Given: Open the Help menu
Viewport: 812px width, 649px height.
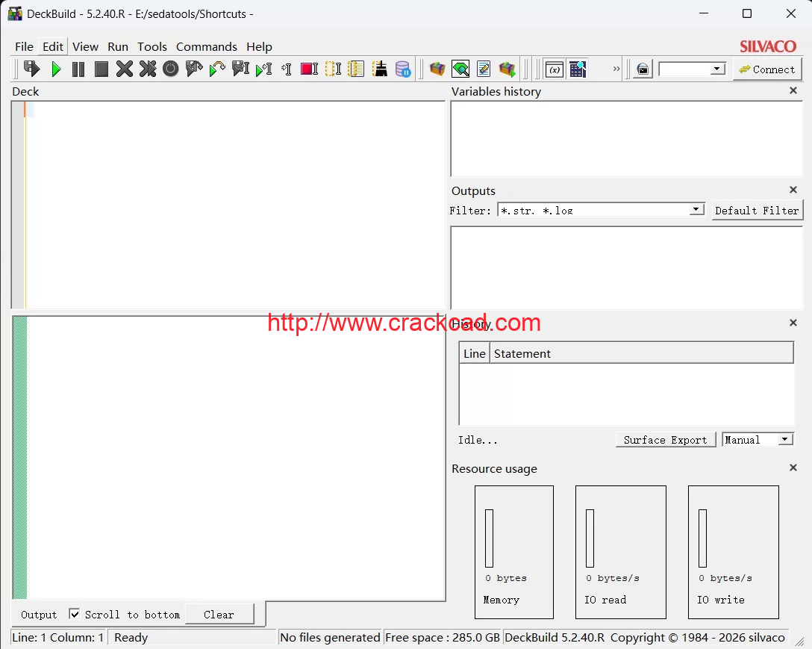Looking at the screenshot, I should click(x=260, y=46).
